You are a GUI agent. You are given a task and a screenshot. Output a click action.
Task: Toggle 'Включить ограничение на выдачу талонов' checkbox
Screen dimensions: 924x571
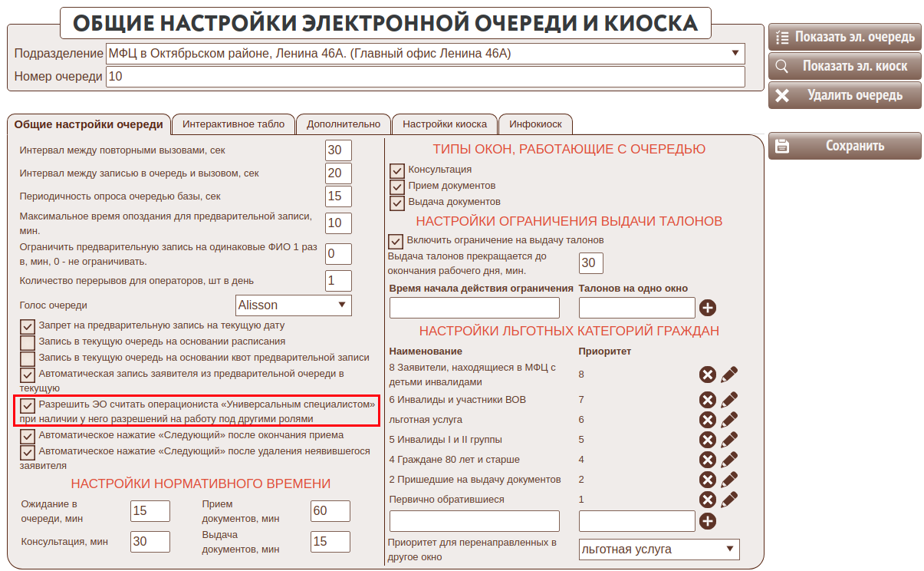click(x=396, y=241)
